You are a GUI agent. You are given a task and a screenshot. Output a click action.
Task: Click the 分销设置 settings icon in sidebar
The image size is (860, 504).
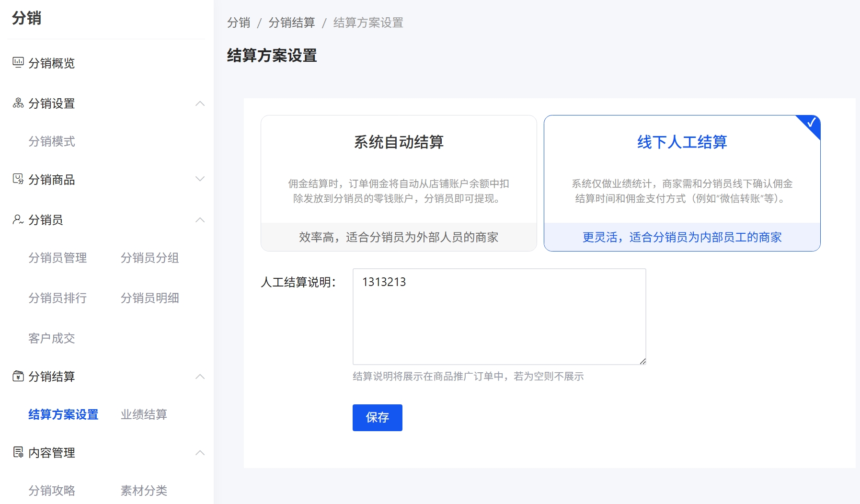click(18, 103)
